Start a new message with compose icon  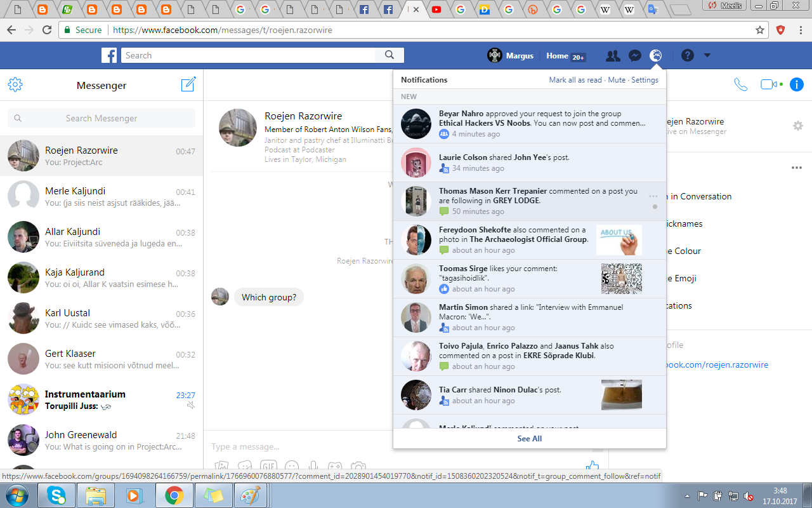pos(188,84)
